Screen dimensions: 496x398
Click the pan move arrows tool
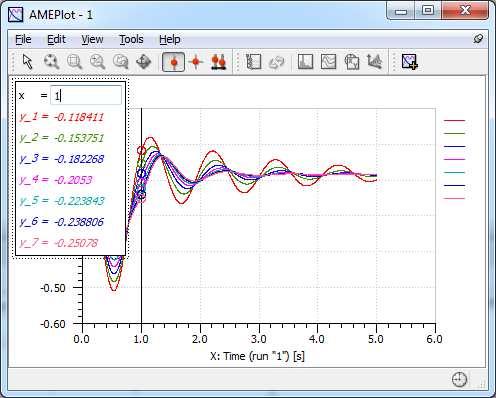(144, 62)
